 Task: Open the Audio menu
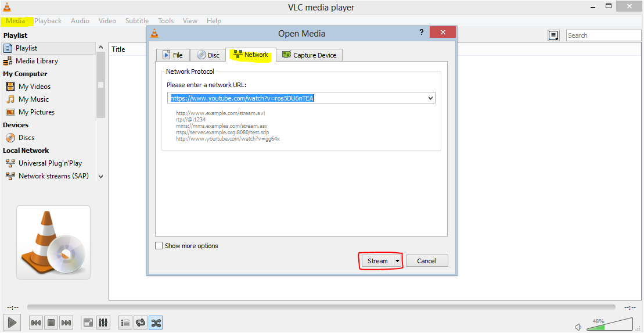click(x=80, y=20)
